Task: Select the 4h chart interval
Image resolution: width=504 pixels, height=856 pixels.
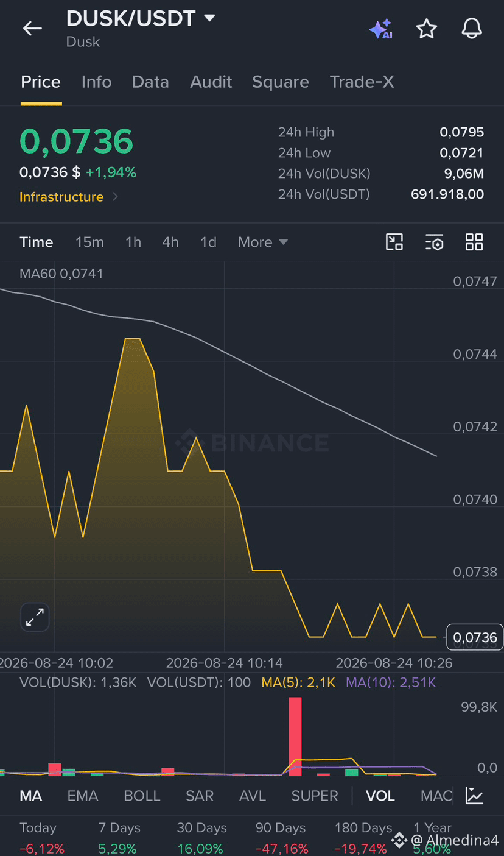Action: (170, 242)
